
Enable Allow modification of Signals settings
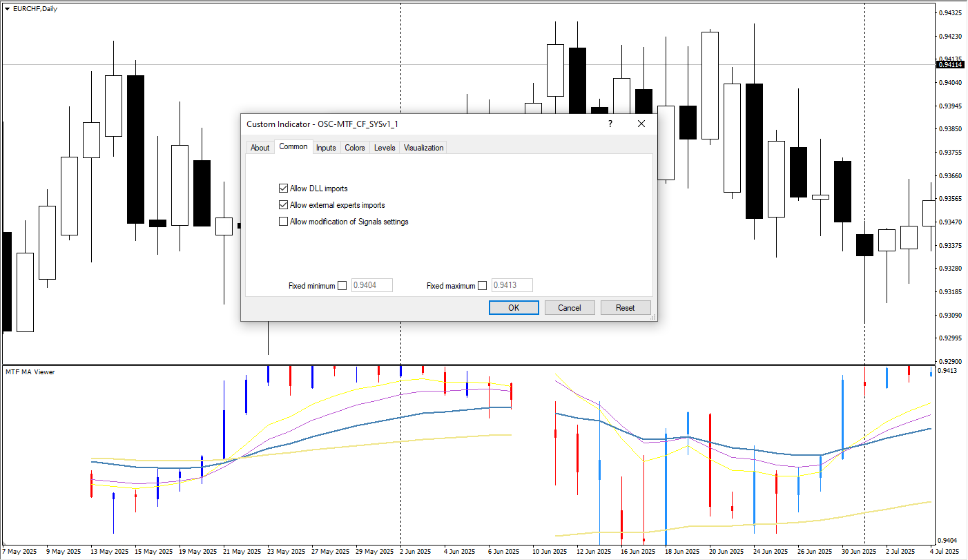click(283, 222)
